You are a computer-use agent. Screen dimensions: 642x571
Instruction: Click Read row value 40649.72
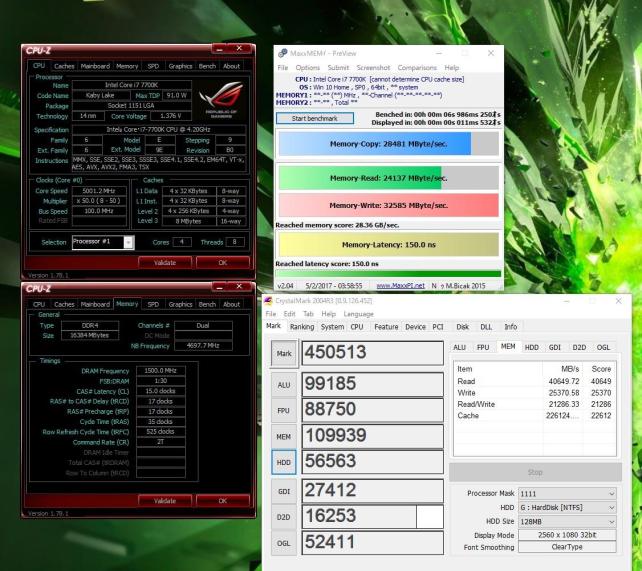point(564,381)
